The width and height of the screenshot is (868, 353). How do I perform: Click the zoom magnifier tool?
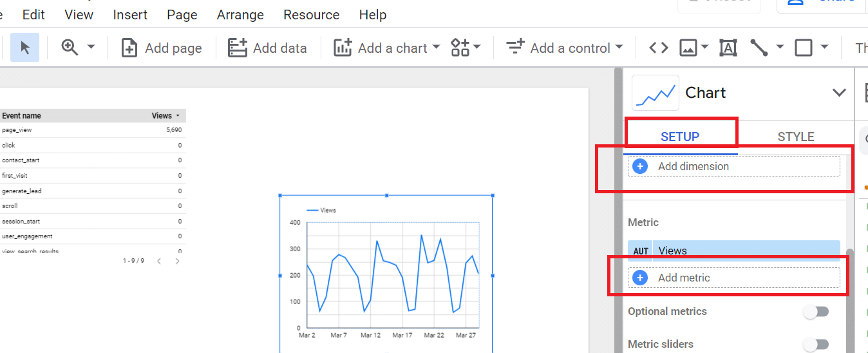(70, 48)
